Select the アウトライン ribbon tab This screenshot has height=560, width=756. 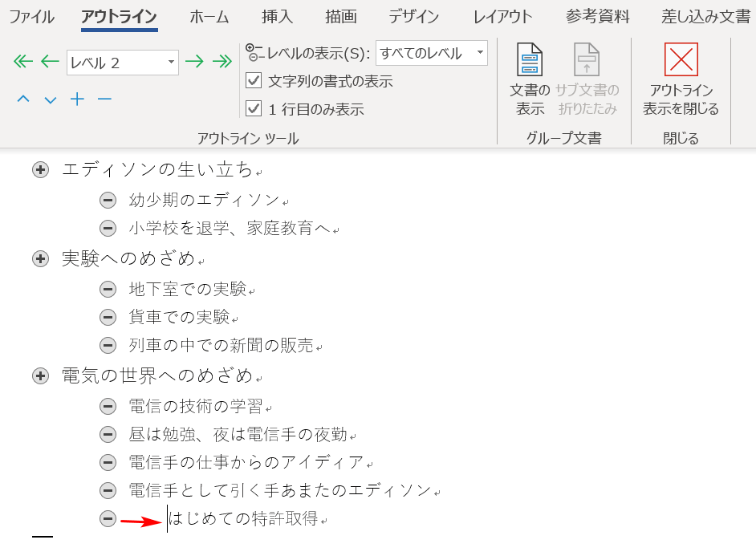point(119,17)
